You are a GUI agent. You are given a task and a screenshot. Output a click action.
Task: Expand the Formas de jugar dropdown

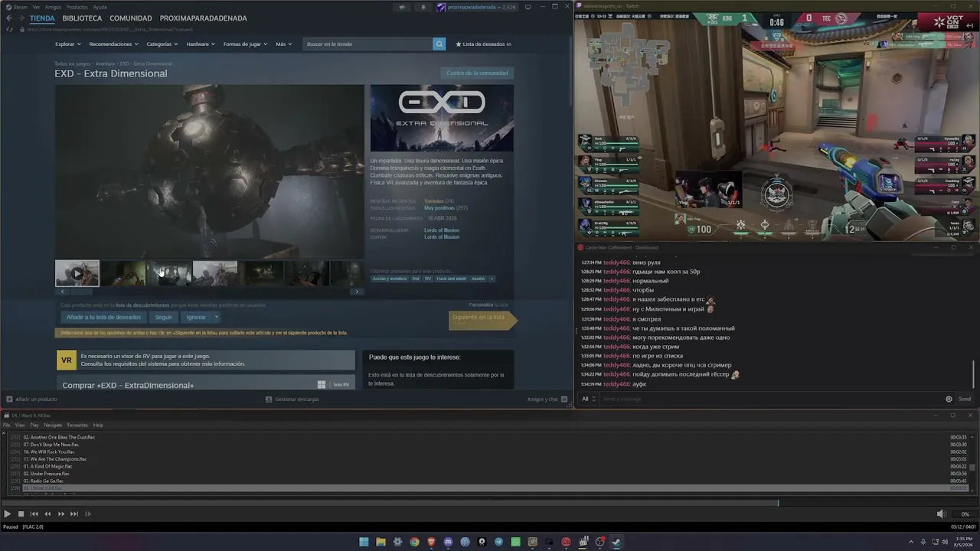pyautogui.click(x=245, y=44)
